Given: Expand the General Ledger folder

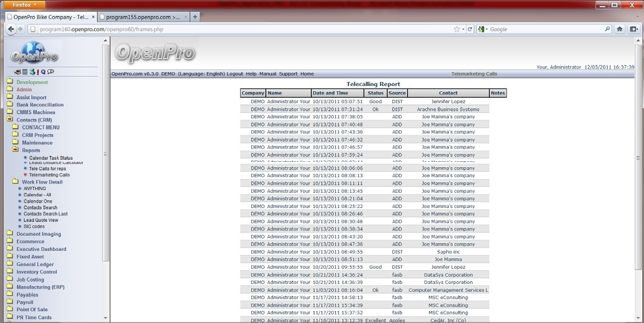Looking at the screenshot, I should point(10,264).
